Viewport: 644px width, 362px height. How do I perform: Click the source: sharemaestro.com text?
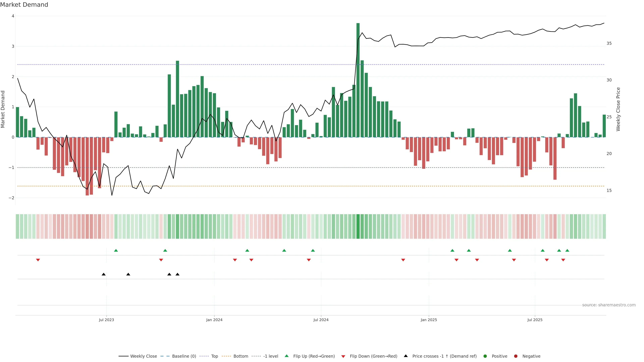pyautogui.click(x=609, y=305)
